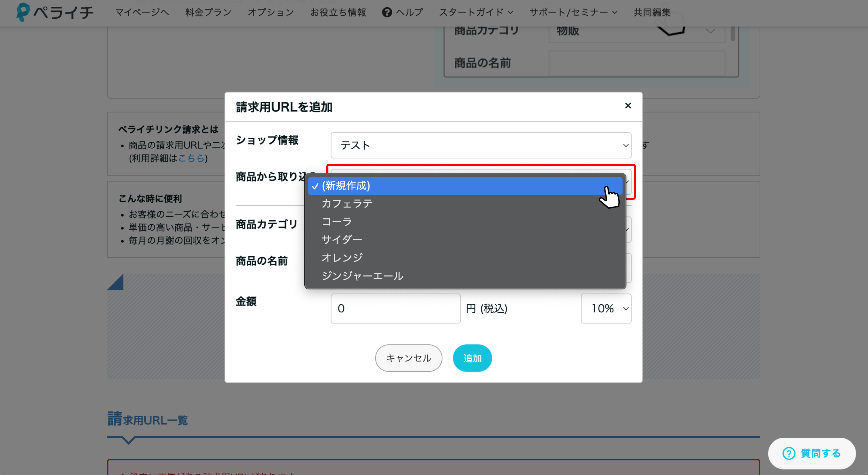Click the 質問する help button
Screen dimensions: 868x475
coord(812,453)
